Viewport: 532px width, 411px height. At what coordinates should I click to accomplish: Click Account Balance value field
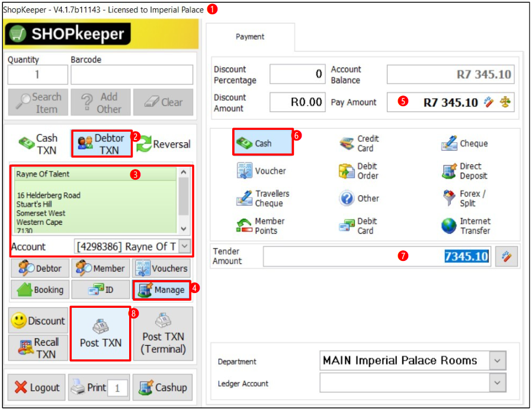[x=451, y=74]
